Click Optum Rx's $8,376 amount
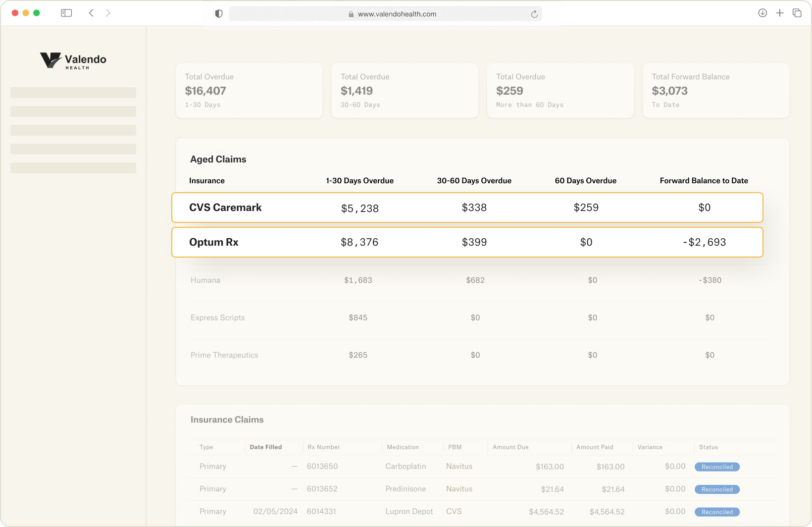This screenshot has width=812, height=527. [359, 242]
